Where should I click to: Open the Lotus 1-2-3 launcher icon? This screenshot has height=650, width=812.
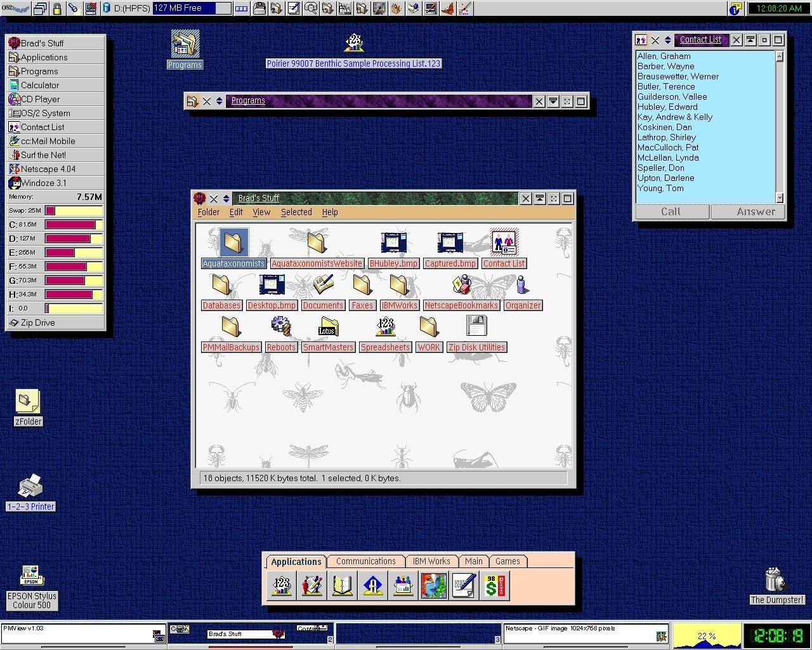click(x=281, y=585)
